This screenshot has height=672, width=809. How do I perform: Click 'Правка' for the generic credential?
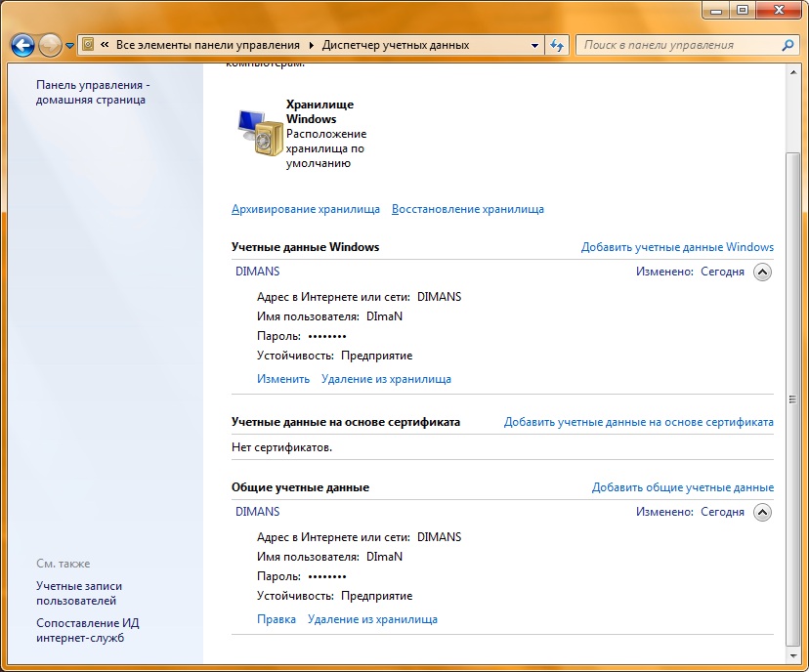[277, 619]
